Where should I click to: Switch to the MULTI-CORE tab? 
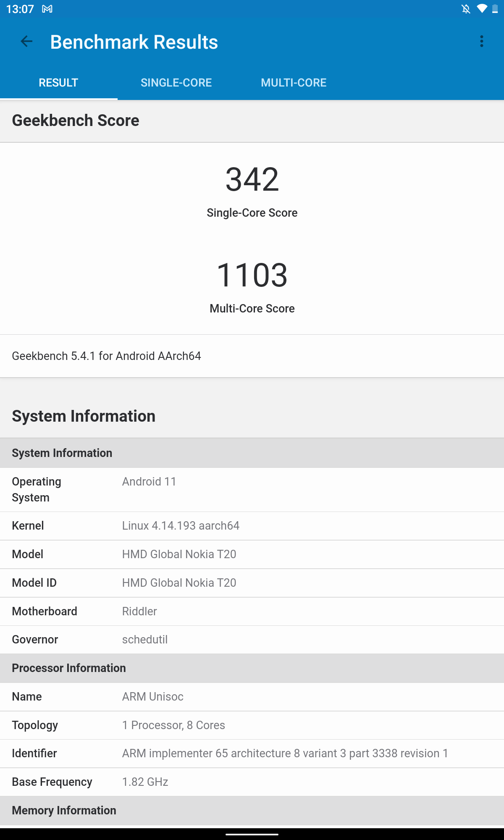coord(294,83)
